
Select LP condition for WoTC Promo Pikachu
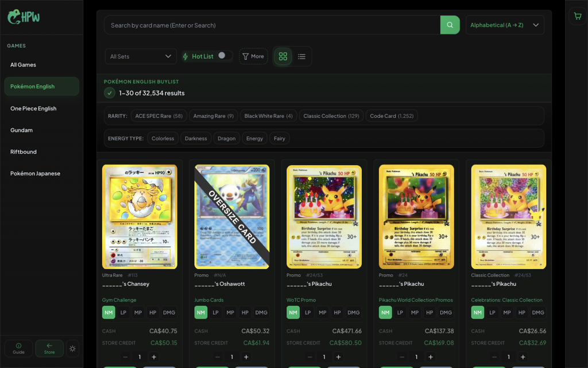[308, 312]
